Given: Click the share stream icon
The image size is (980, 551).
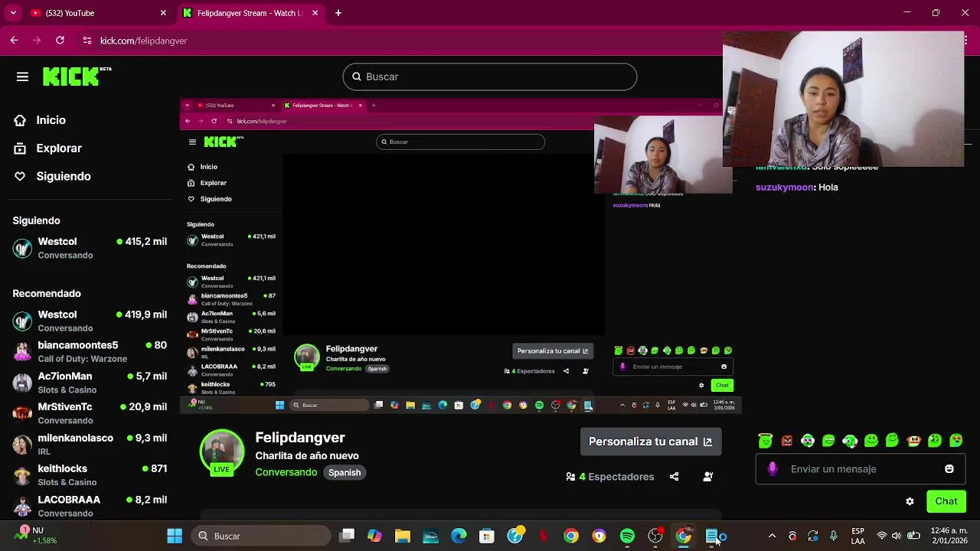Looking at the screenshot, I should (x=674, y=477).
